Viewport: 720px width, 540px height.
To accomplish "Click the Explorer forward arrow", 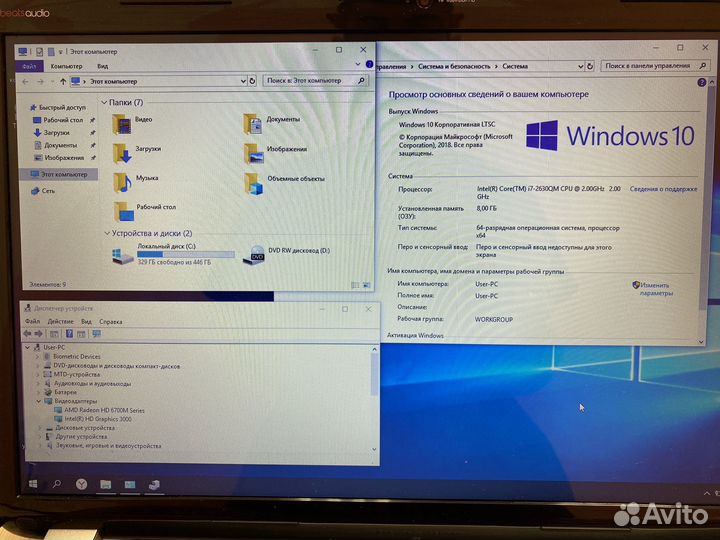I will pos(40,82).
